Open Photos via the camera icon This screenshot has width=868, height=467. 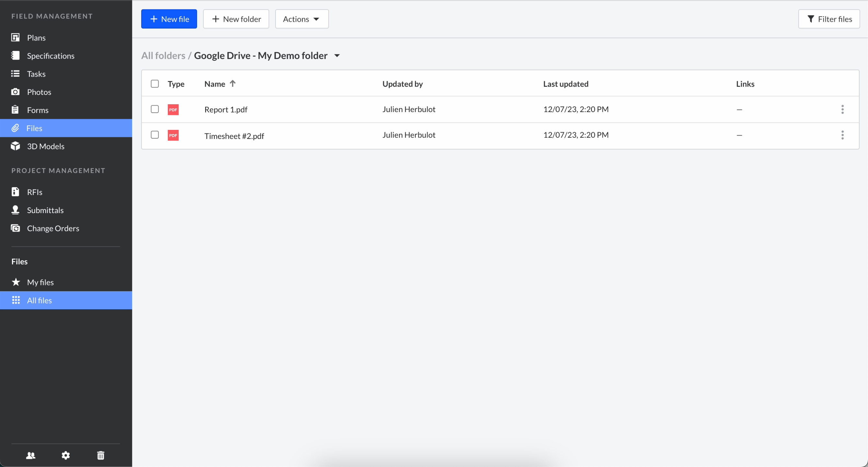[x=15, y=92]
